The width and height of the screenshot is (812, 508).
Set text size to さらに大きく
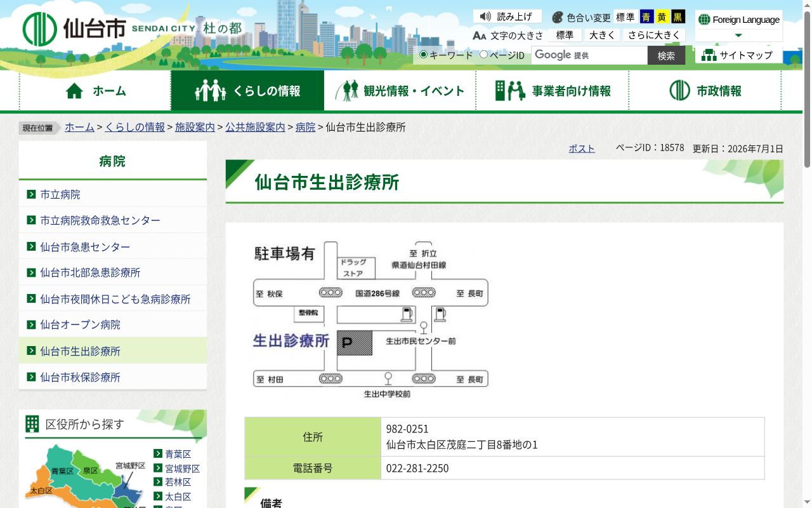click(654, 36)
